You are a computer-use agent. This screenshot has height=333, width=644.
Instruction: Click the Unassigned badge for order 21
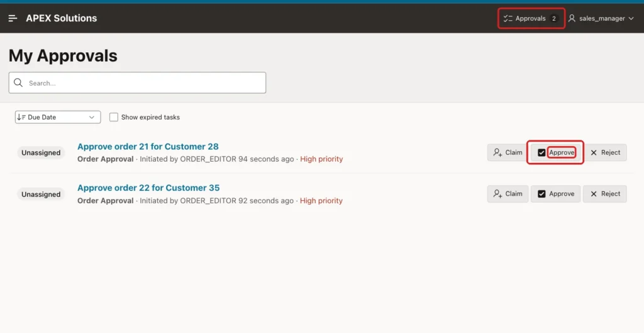click(41, 152)
